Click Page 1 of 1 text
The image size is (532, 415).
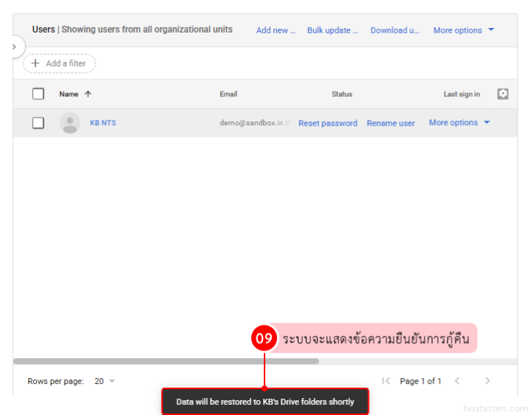click(x=420, y=381)
